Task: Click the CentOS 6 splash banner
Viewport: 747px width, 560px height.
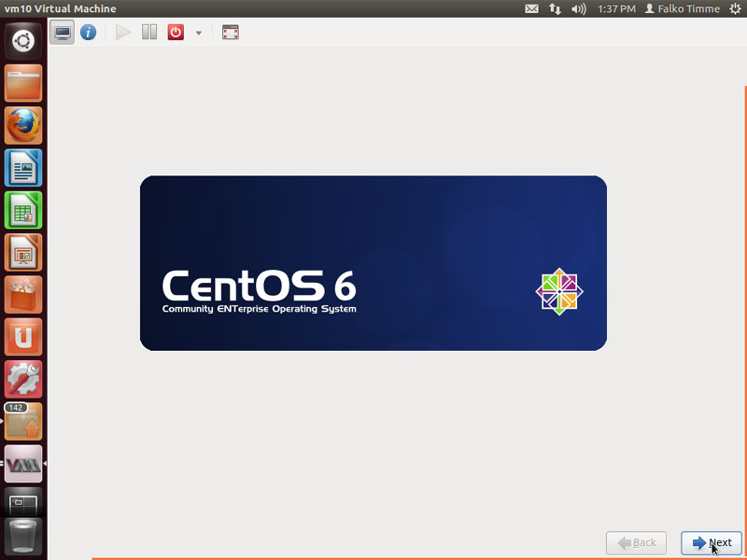Action: click(373, 263)
